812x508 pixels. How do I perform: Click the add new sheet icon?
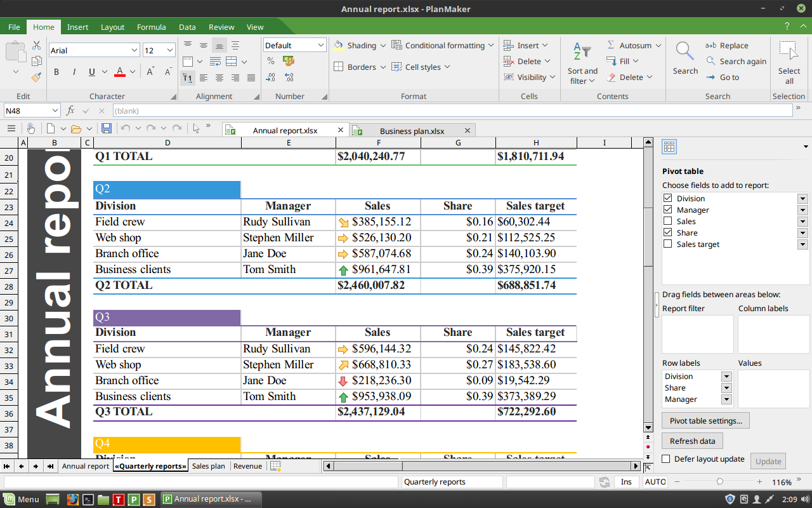[x=275, y=466]
